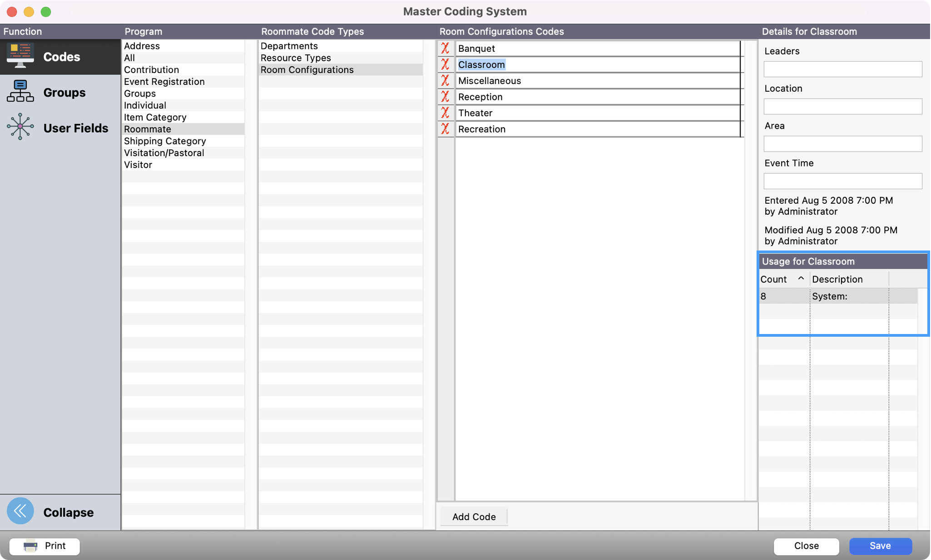Select the Groups hierarchy icon

pyautogui.click(x=20, y=92)
